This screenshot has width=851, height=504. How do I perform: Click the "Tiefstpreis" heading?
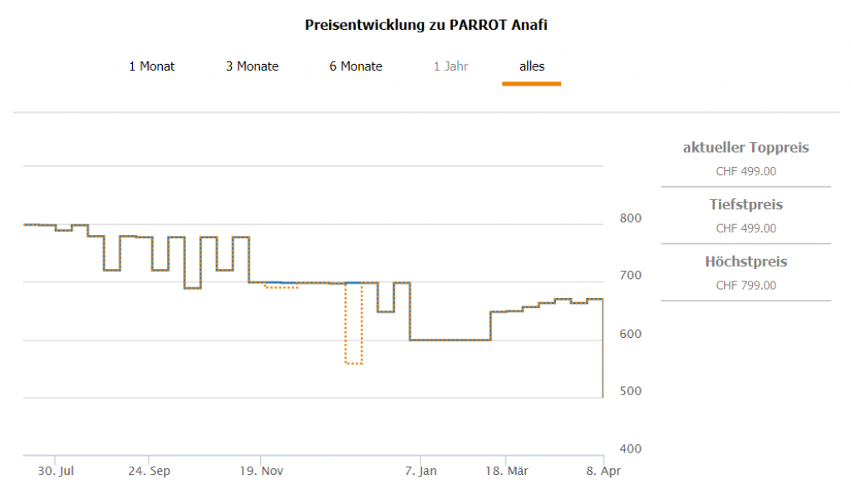(x=745, y=204)
